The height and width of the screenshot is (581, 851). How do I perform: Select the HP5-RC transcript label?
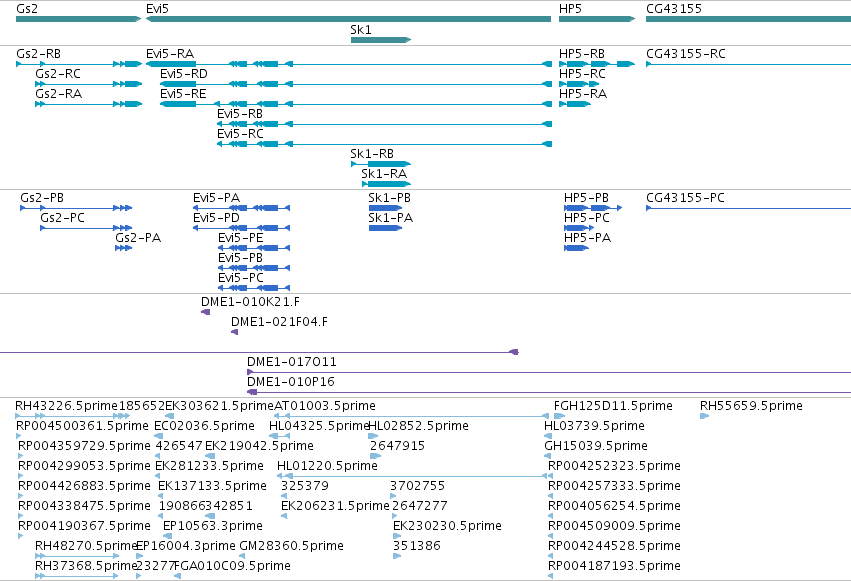(582, 74)
